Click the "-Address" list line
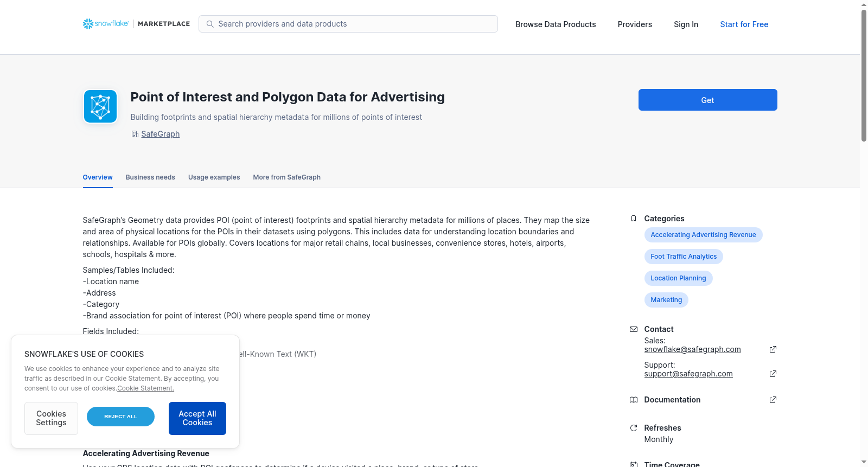Screen dimensions: 868x467 click(99, 293)
